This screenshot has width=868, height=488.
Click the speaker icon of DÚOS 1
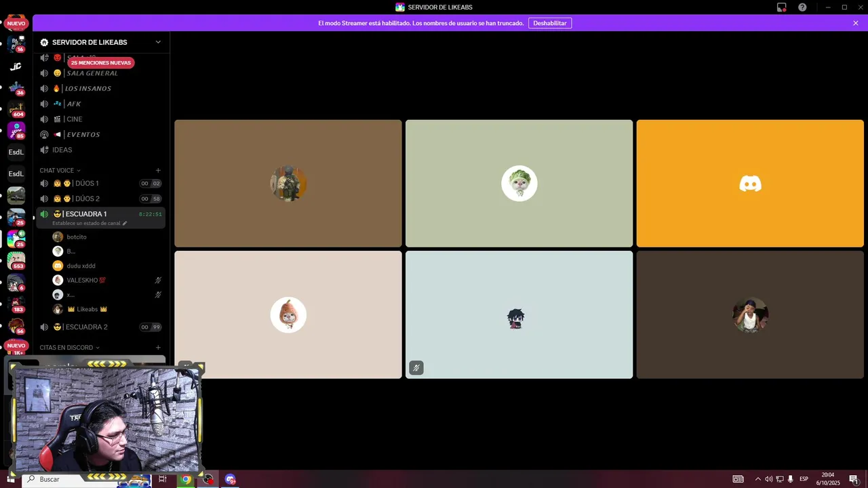tap(44, 184)
